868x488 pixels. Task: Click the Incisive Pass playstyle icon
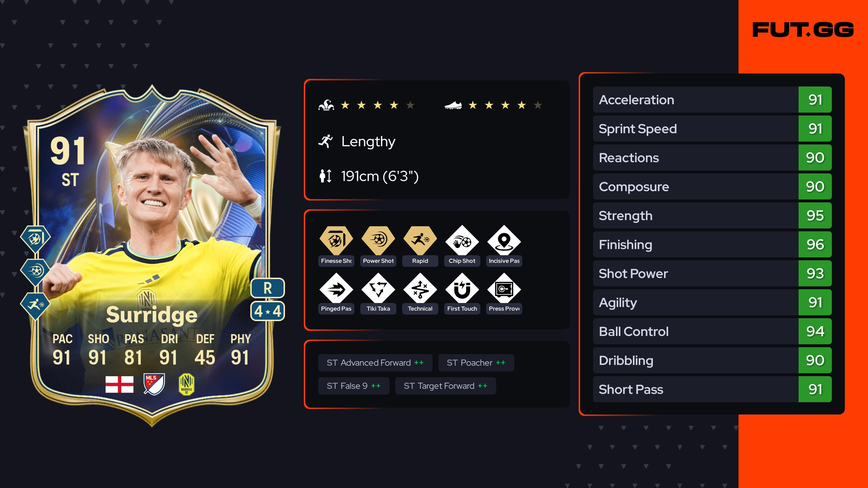pyautogui.click(x=504, y=241)
